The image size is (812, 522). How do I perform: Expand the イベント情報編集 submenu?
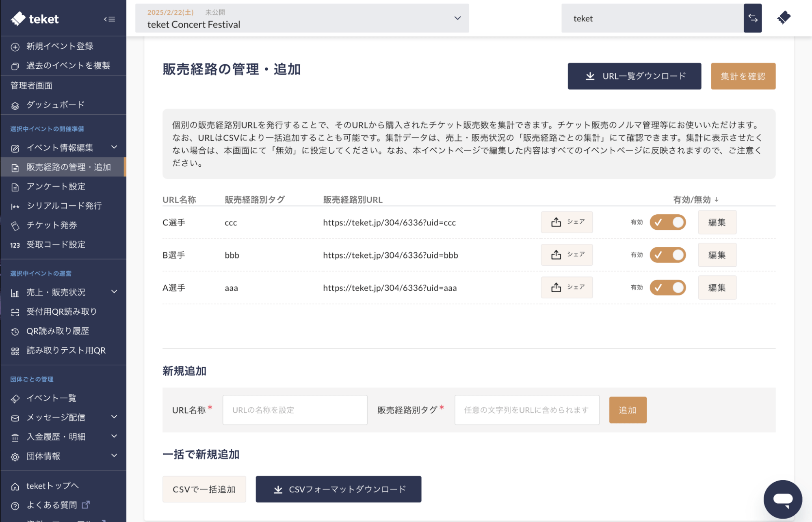(x=114, y=148)
